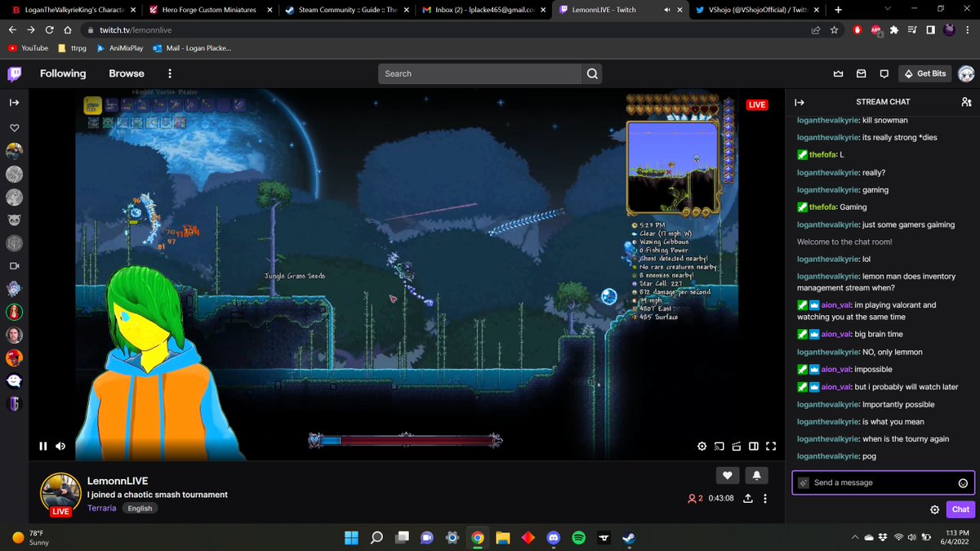Share this page from address bar
Screen dimensions: 980x551
(815, 29)
